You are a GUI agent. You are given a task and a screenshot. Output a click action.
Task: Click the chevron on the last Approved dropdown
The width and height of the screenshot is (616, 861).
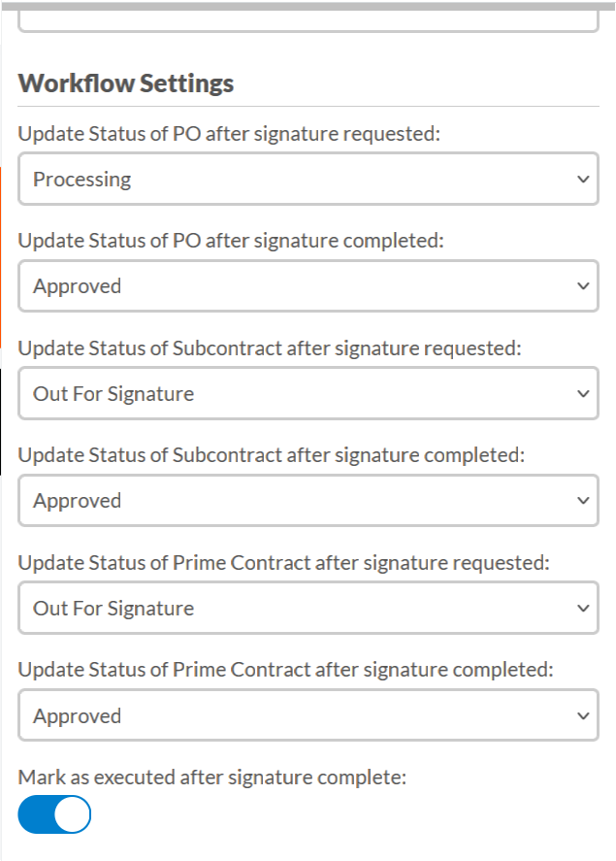[581, 715]
